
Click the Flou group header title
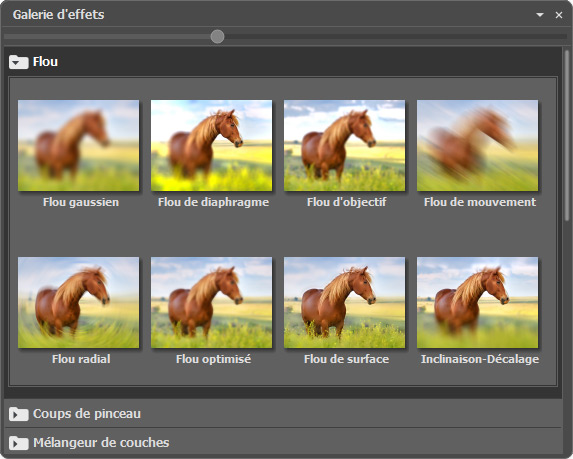click(45, 62)
